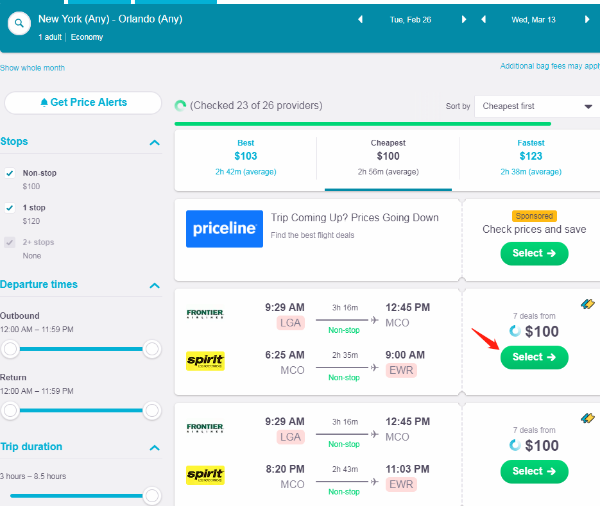Open the search magnifier icon
Viewport: 600px width, 506px height.
[x=19, y=24]
